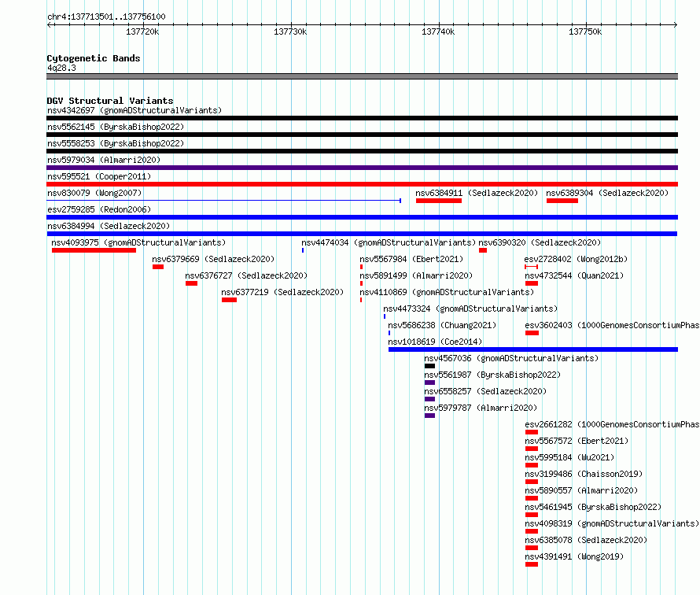Click the 137740k ruler position label
This screenshot has width=700, height=595.
point(438,31)
